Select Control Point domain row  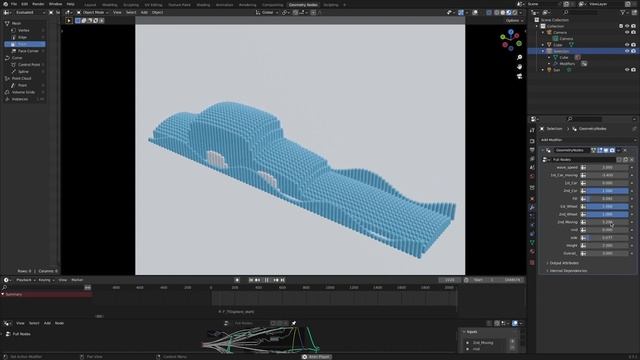25,64
